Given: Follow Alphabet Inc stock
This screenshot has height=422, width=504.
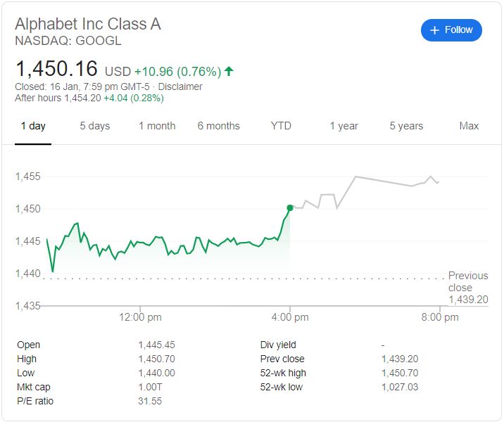Looking at the screenshot, I should click(x=451, y=30).
